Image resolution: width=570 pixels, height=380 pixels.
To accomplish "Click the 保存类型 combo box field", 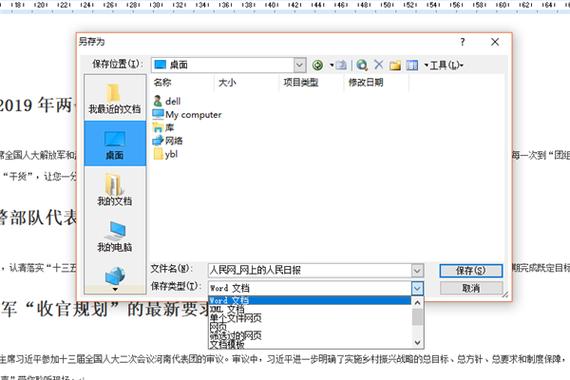I will 310,288.
